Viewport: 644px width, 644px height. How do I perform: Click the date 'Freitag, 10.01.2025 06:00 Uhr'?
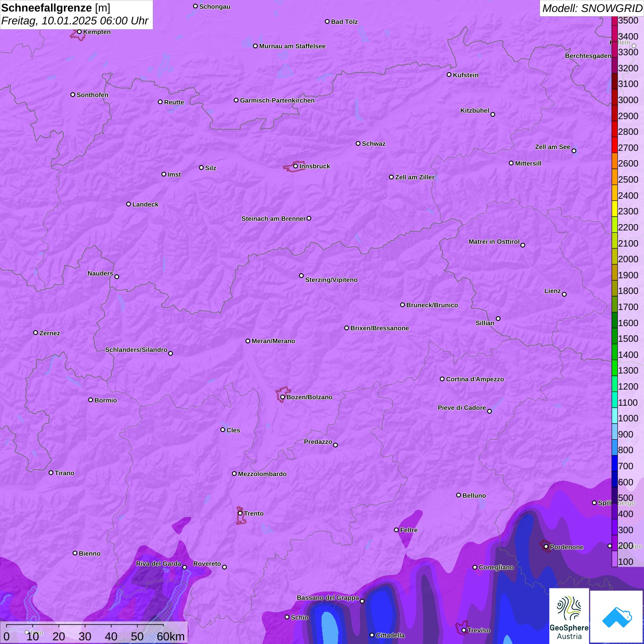(x=75, y=21)
